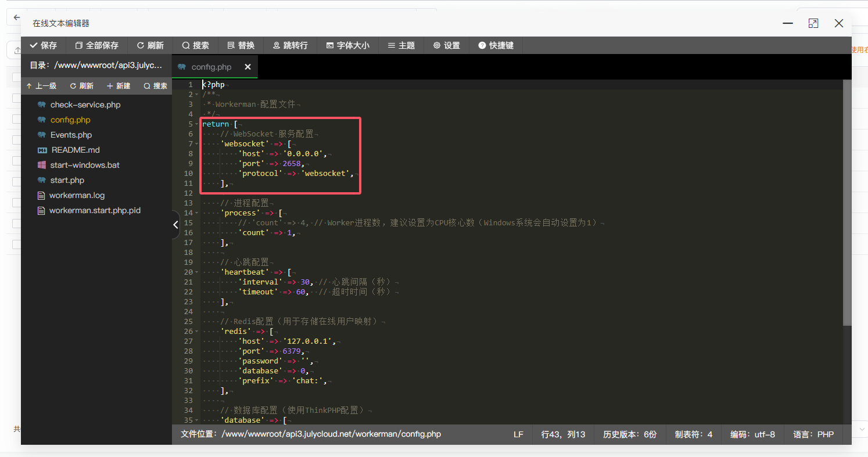
Task: Create new file with New button
Action: 119,86
